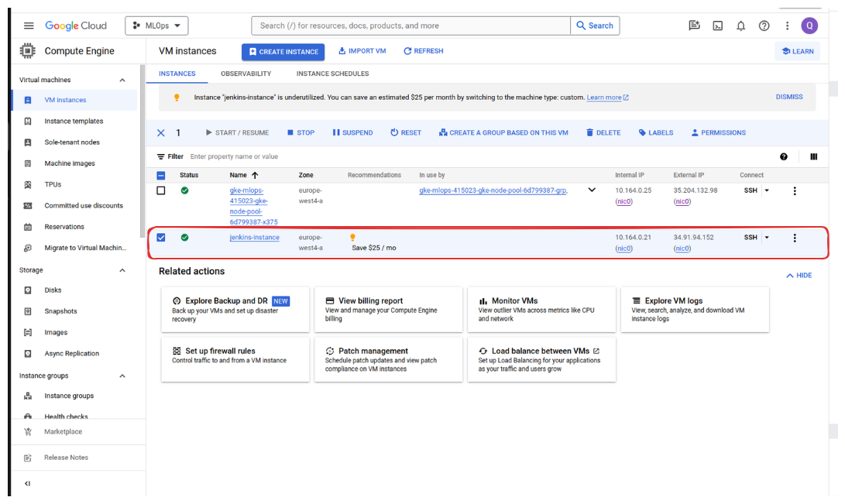Dismiss the underutilized instance notice

click(x=789, y=97)
